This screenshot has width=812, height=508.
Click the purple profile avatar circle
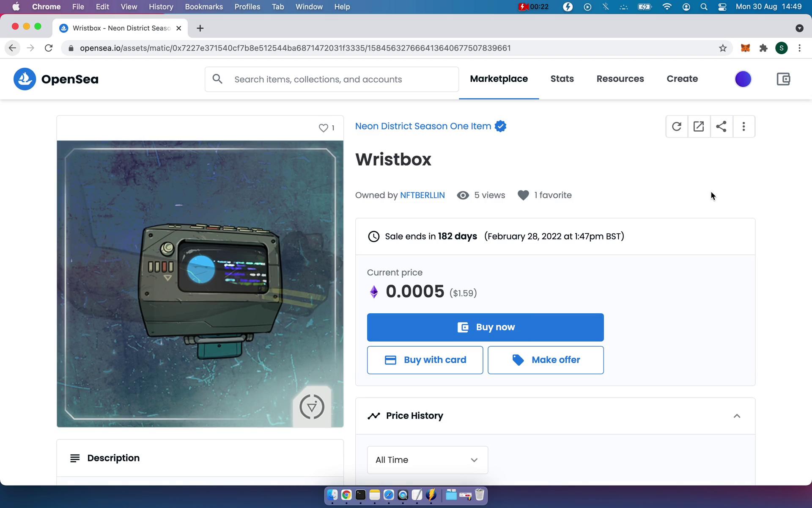coord(743,79)
